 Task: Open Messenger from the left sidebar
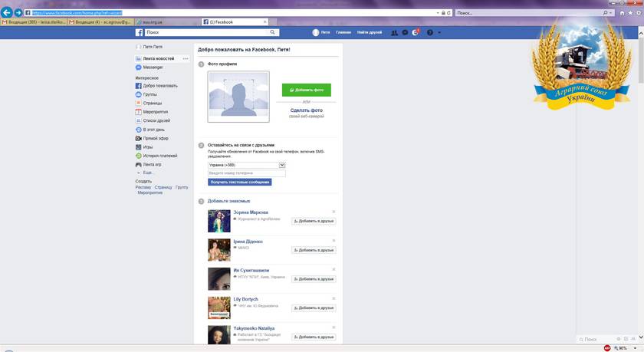point(149,67)
